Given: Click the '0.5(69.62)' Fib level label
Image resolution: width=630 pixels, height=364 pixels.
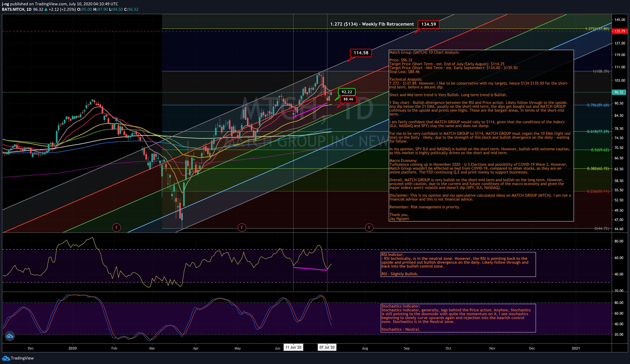Looking at the screenshot, I should click(600, 150).
